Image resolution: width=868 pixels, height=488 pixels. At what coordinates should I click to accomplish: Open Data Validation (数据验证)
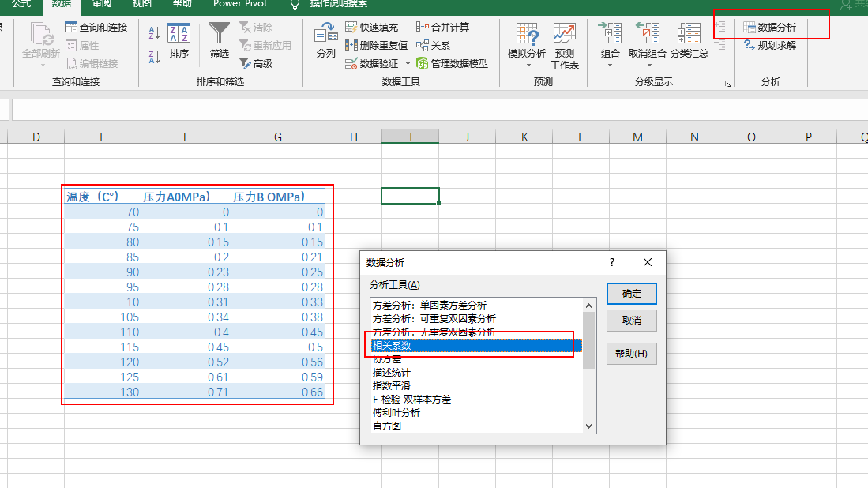[371, 64]
